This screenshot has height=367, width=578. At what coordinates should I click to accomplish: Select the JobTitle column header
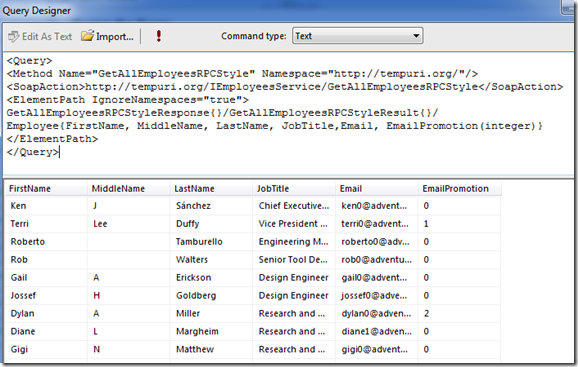(294, 189)
